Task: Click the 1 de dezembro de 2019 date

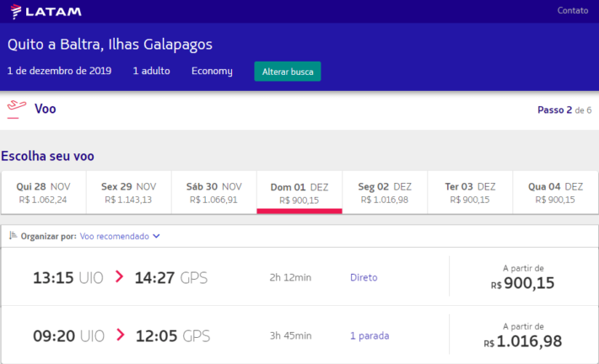Action: tap(59, 71)
